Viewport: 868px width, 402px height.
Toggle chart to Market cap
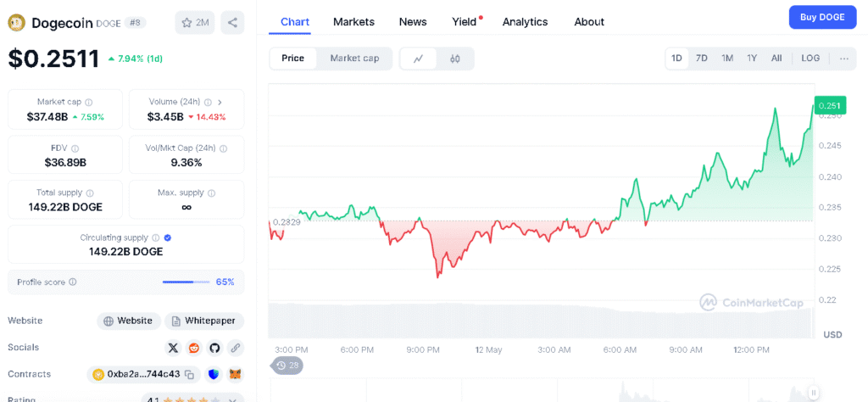pyautogui.click(x=354, y=59)
